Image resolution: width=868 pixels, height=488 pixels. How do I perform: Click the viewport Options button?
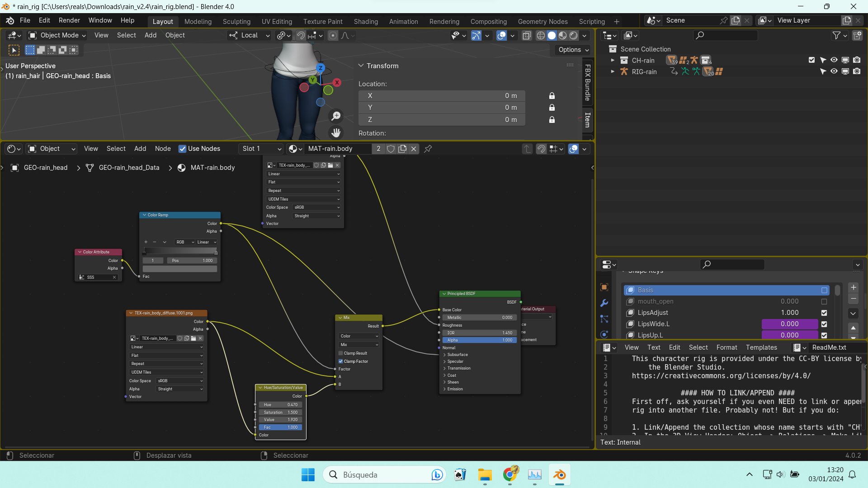pyautogui.click(x=573, y=50)
